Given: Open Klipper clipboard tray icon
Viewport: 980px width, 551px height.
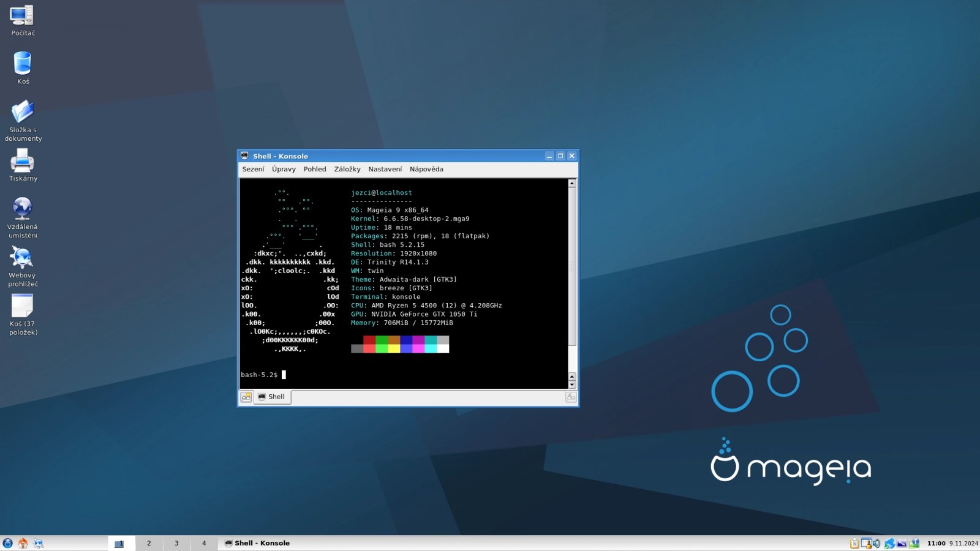Looking at the screenshot, I should pos(854,543).
